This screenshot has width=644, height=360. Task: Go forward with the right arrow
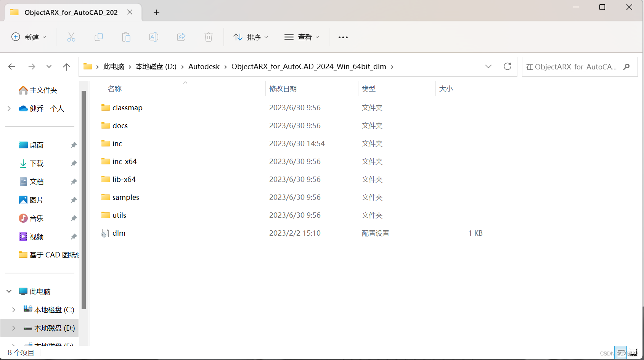32,67
